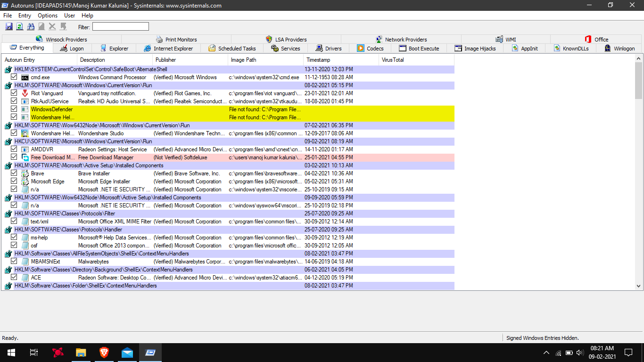Click the Save toolbar icon
The image size is (644, 362).
point(9,26)
